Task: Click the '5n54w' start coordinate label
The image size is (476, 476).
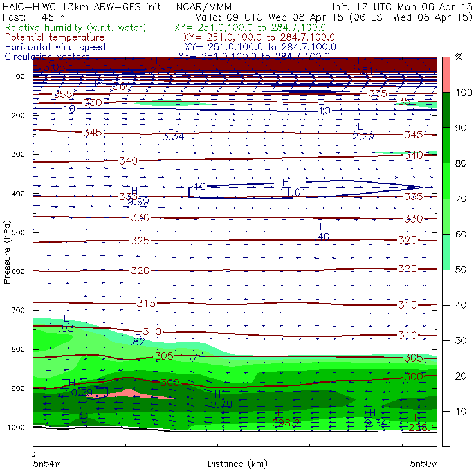Action: point(46,464)
